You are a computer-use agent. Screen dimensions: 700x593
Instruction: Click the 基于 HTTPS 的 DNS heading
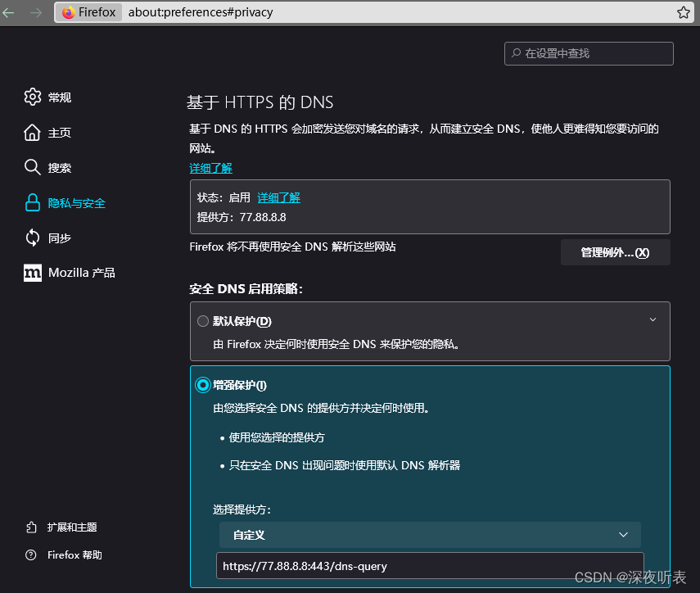point(260,102)
